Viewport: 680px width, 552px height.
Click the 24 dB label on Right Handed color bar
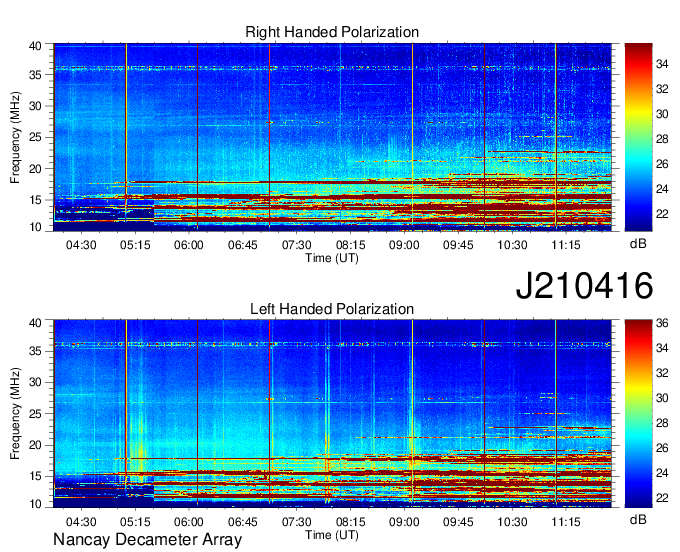pyautogui.click(x=662, y=189)
